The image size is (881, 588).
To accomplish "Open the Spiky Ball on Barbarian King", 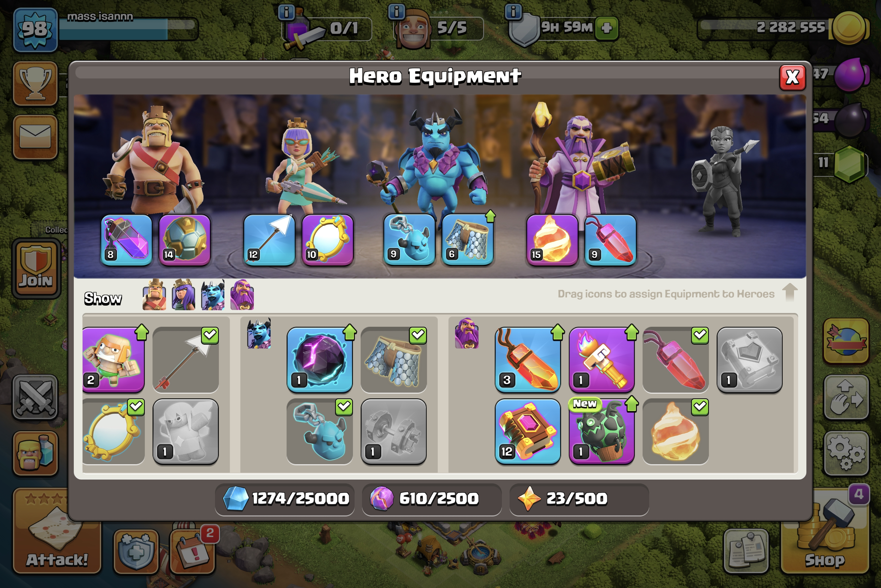I will (184, 240).
